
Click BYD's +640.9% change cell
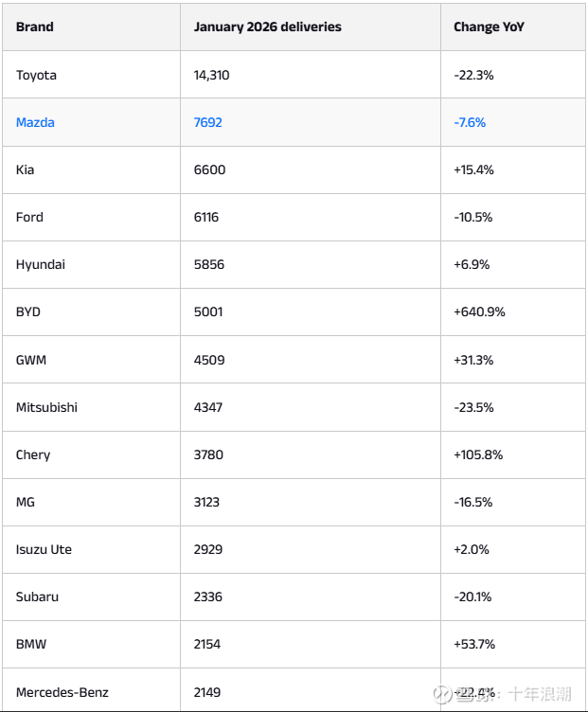[479, 311]
